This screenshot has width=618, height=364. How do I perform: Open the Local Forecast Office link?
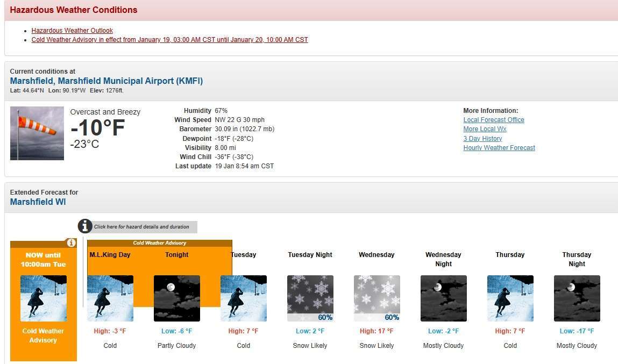(493, 120)
